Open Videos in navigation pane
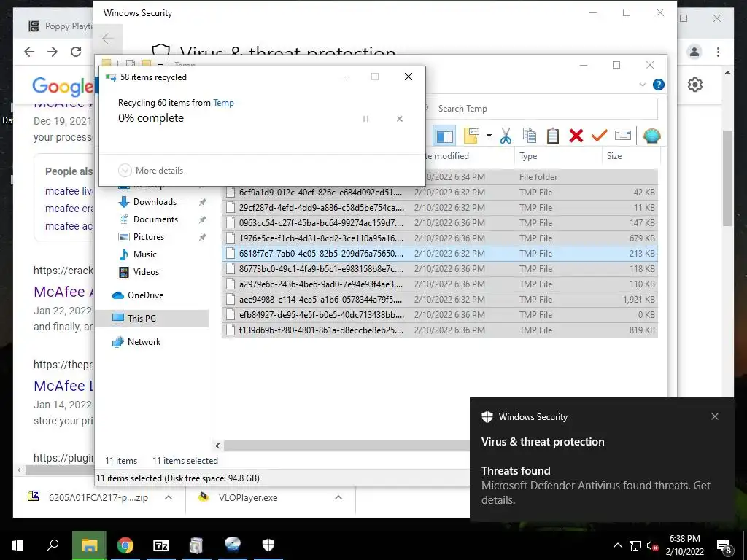This screenshot has width=747, height=560. point(146,272)
